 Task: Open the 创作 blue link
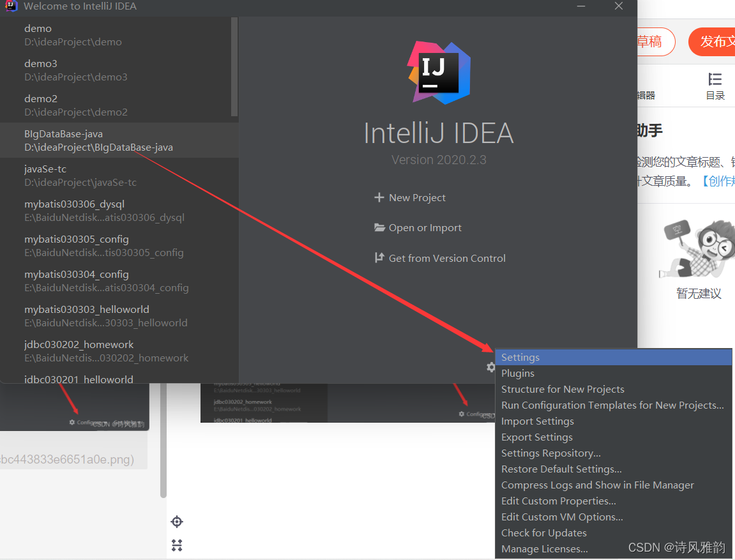point(717,181)
